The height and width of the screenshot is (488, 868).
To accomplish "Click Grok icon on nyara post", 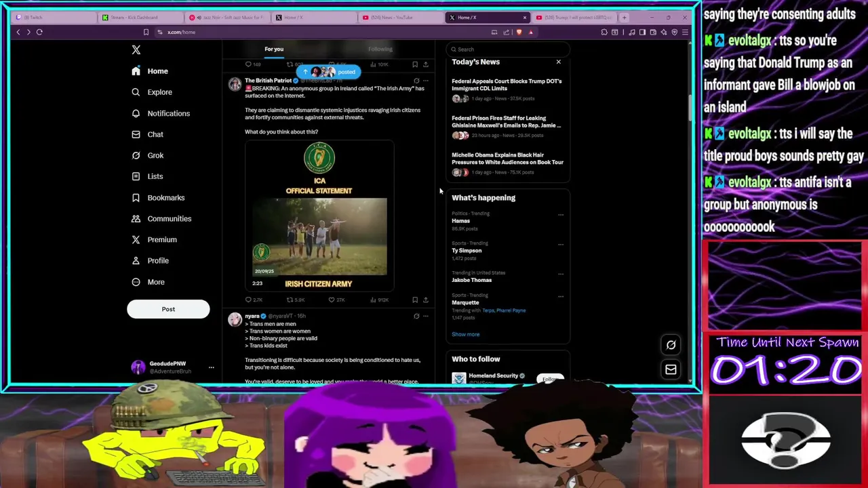I will [416, 316].
